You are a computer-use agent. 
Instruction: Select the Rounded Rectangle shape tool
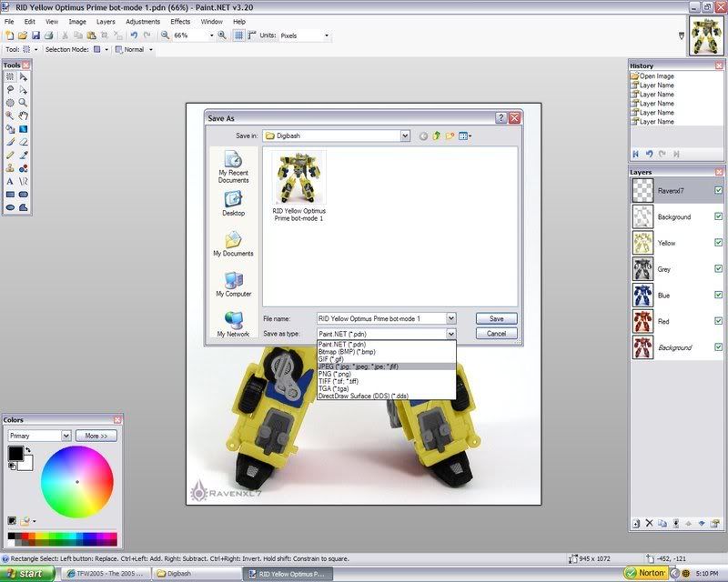24,195
